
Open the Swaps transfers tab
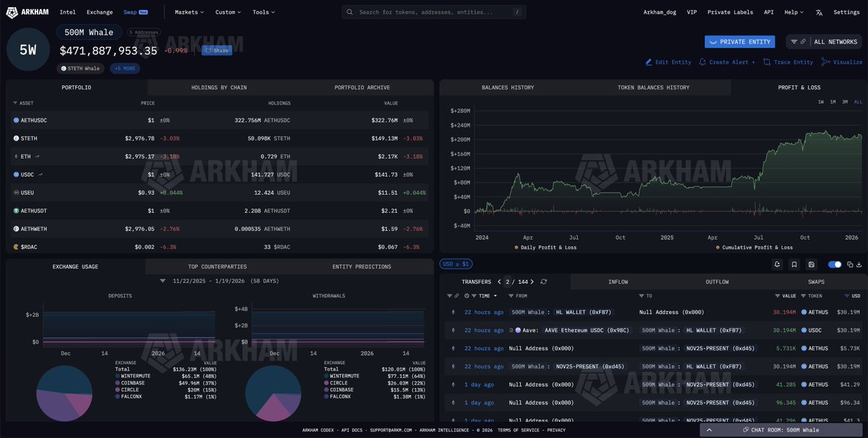[x=816, y=282]
